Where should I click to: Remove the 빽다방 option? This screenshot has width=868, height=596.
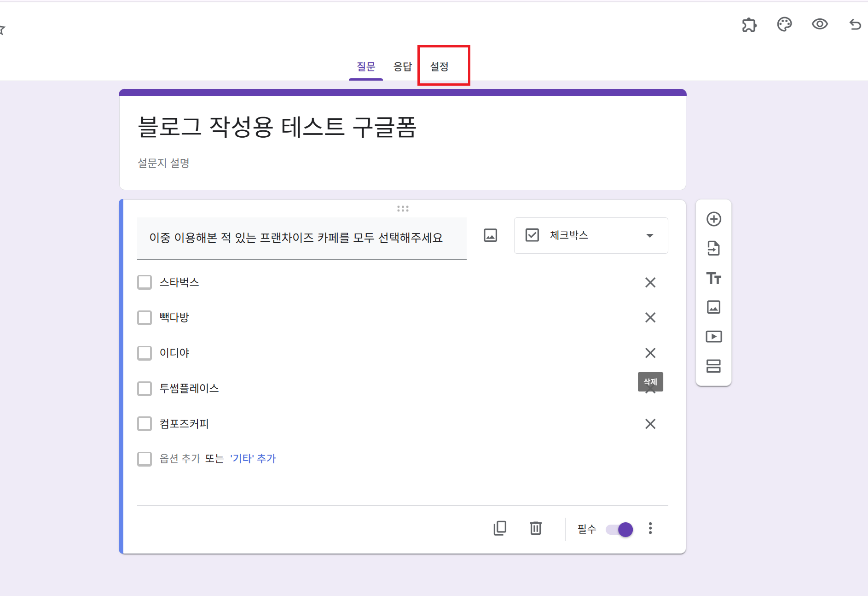tap(650, 317)
